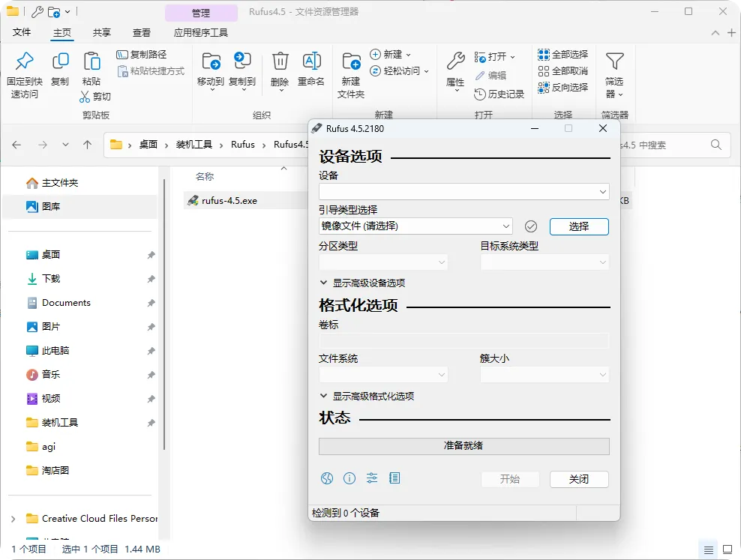The height and width of the screenshot is (560, 741).
Task: Click Invert selection (反向选择)
Action: click(562, 88)
